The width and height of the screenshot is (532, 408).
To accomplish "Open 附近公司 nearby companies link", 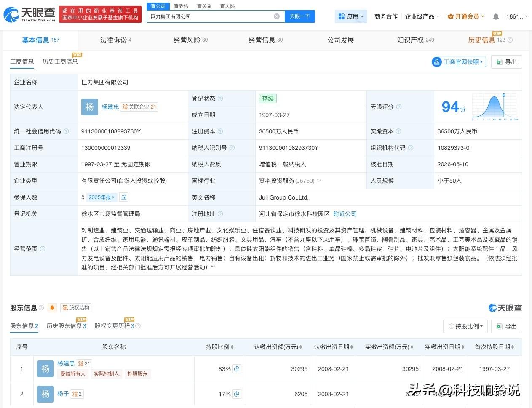I will [345, 214].
